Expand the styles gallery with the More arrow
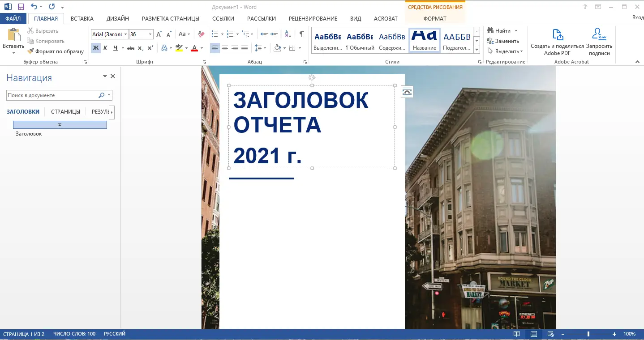Image resolution: width=644 pixels, height=340 pixels. tap(477, 48)
